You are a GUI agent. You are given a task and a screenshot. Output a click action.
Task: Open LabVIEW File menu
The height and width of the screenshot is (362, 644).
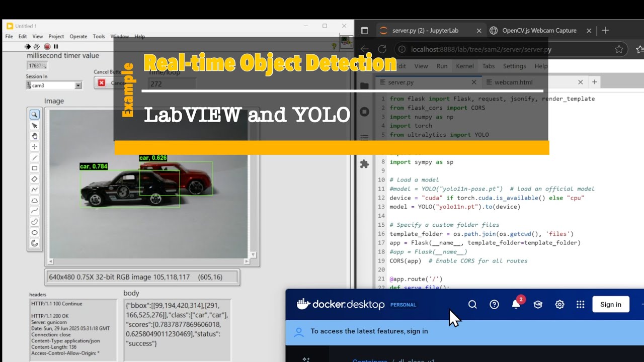(9, 36)
